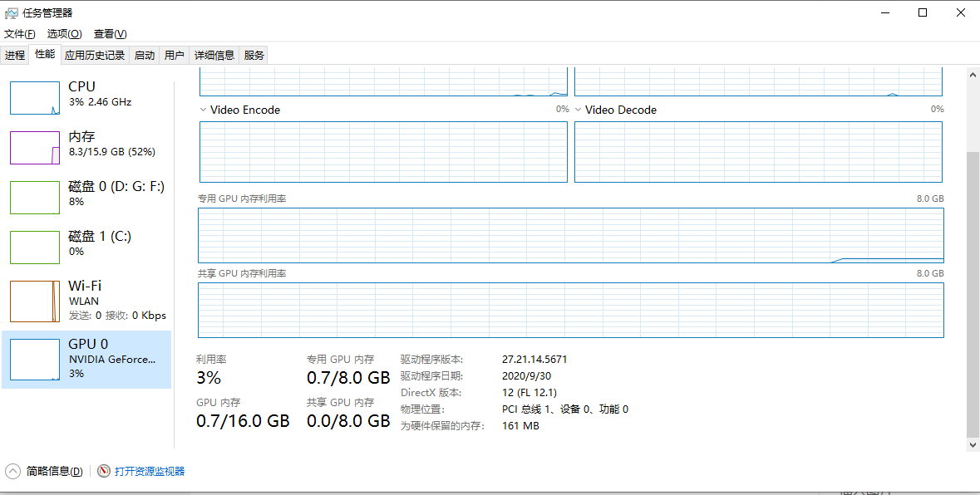980x495 pixels.
Task: Switch to the 进程 tab
Action: pos(15,55)
